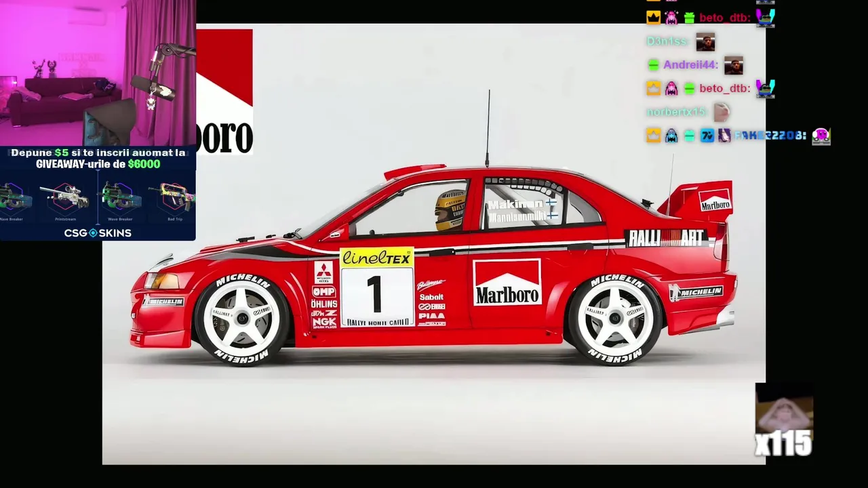The height and width of the screenshot is (488, 868).
Task: Click the RALLIART decal on rear fender
Action: (667, 238)
